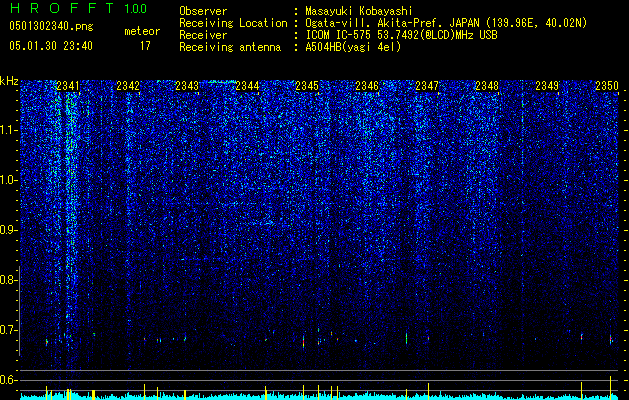Click the Receiving antenna label
Image resolution: width=629 pixels, height=400 pixels.
coord(230,47)
